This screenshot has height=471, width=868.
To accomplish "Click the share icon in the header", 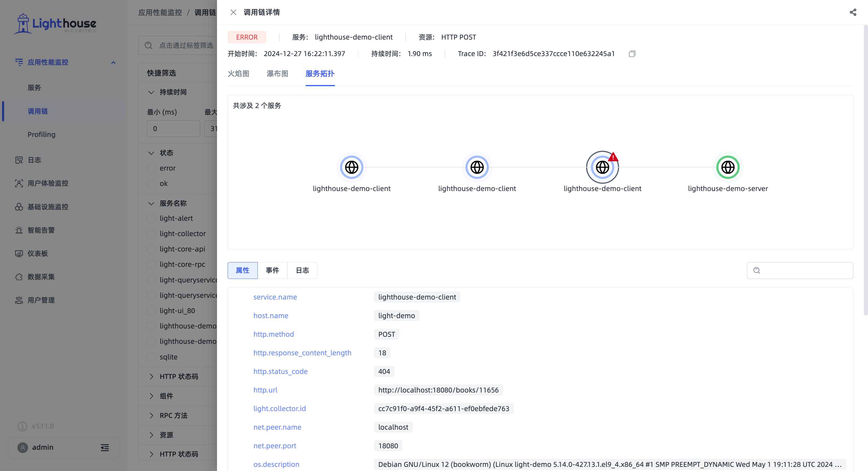I will [x=853, y=12].
